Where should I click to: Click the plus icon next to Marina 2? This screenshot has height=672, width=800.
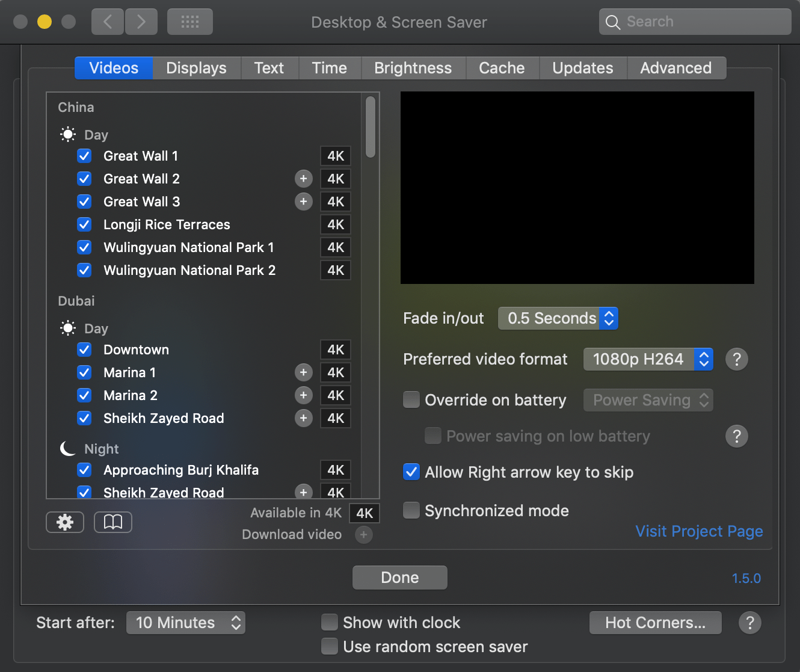[x=304, y=395]
